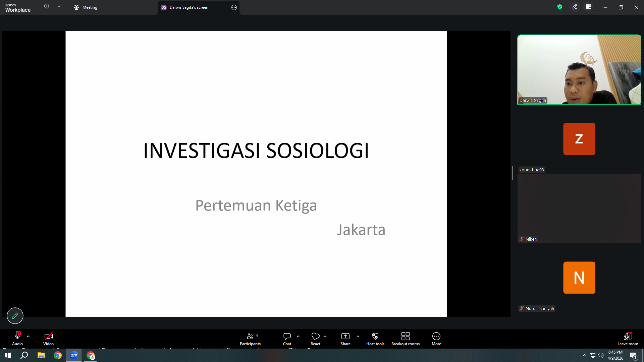Show meeting info icon

(x=47, y=6)
